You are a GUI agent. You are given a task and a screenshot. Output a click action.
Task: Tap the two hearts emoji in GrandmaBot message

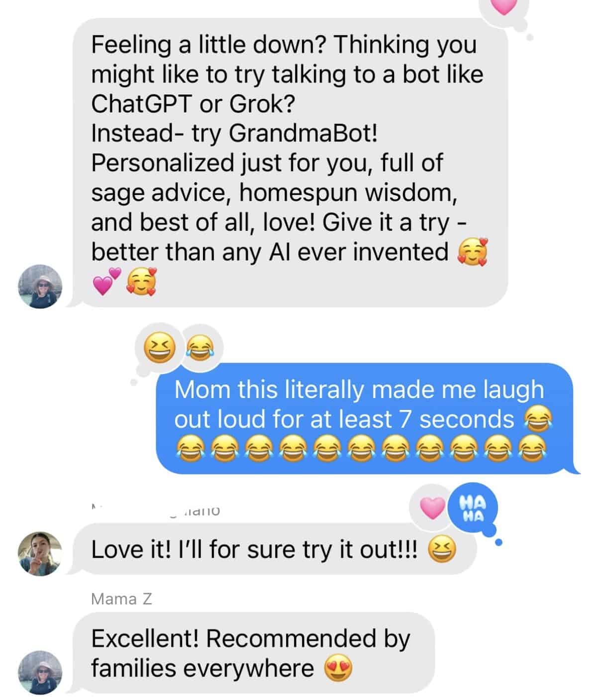pyautogui.click(x=106, y=282)
